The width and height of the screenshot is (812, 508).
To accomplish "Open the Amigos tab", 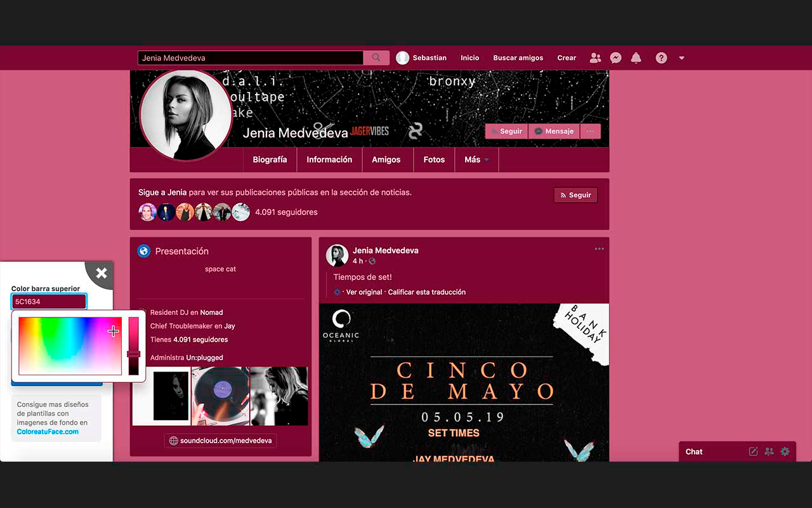I will coord(386,160).
